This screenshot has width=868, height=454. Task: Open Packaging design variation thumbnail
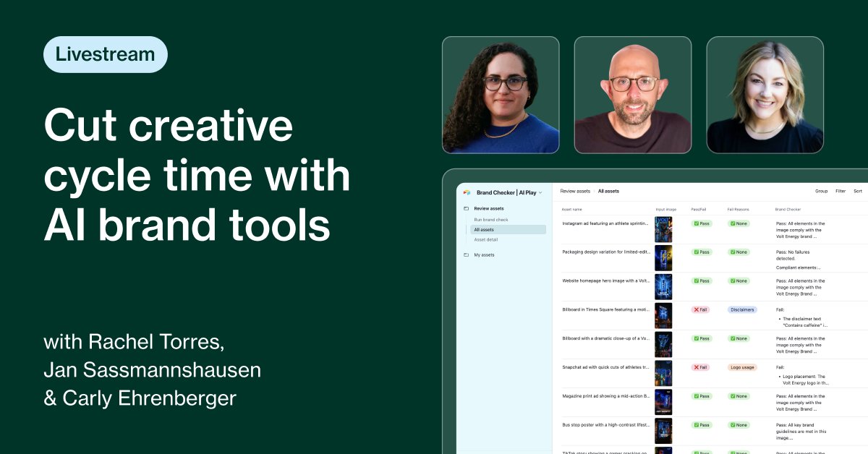pos(663,258)
